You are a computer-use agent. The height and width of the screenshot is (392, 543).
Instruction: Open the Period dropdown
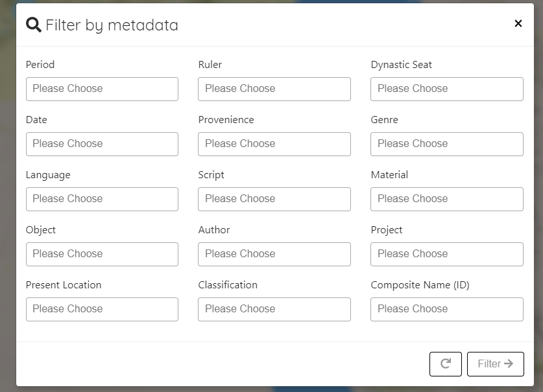[x=102, y=89]
